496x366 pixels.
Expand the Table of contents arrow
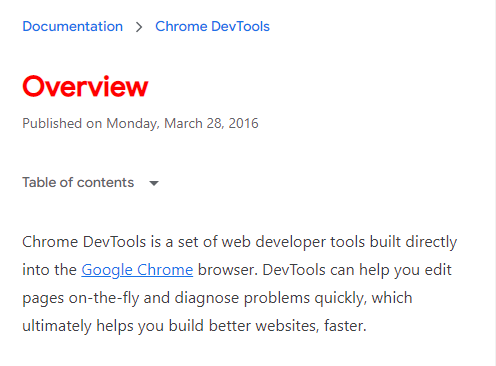154,183
